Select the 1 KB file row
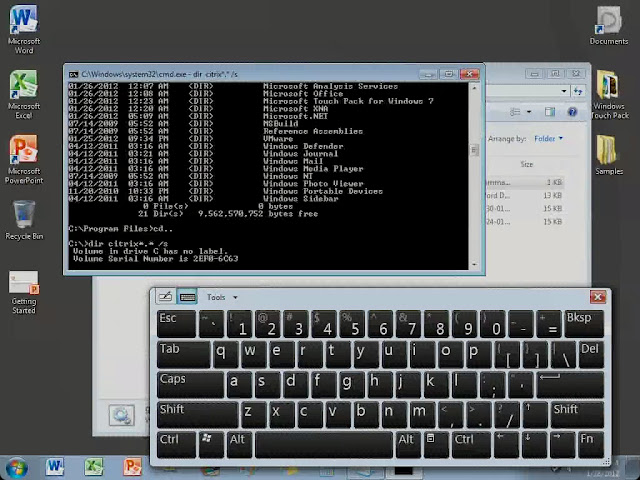The image size is (640, 480). (525, 182)
